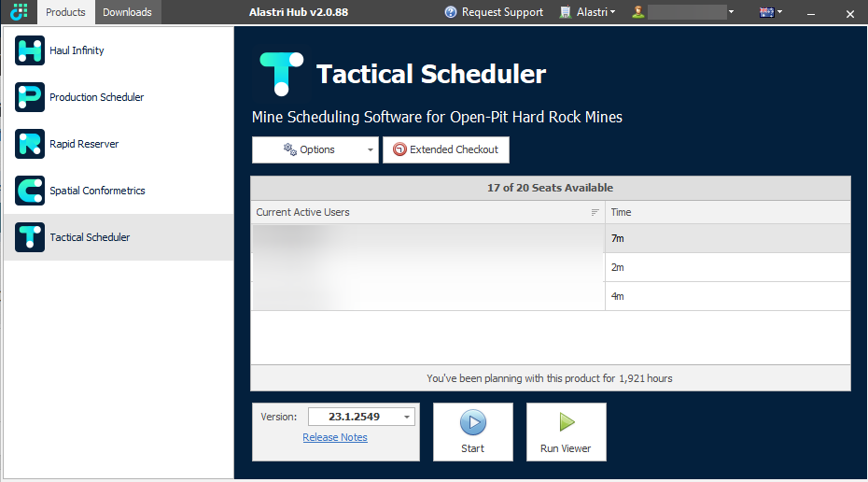The image size is (868, 482).
Task: Select Production Scheduler in the product list
Action: 119,97
